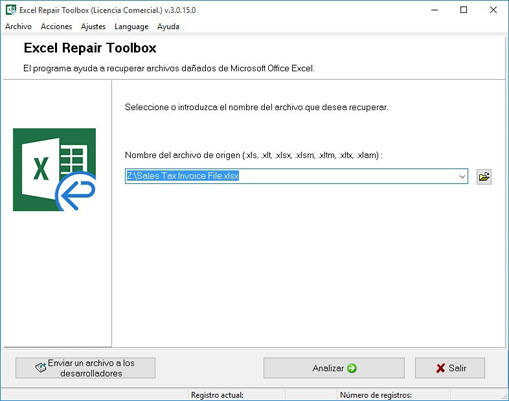Click the 'El programa ayuda a recuperar' description
Viewport: 509px width, 401px height.
(169, 68)
